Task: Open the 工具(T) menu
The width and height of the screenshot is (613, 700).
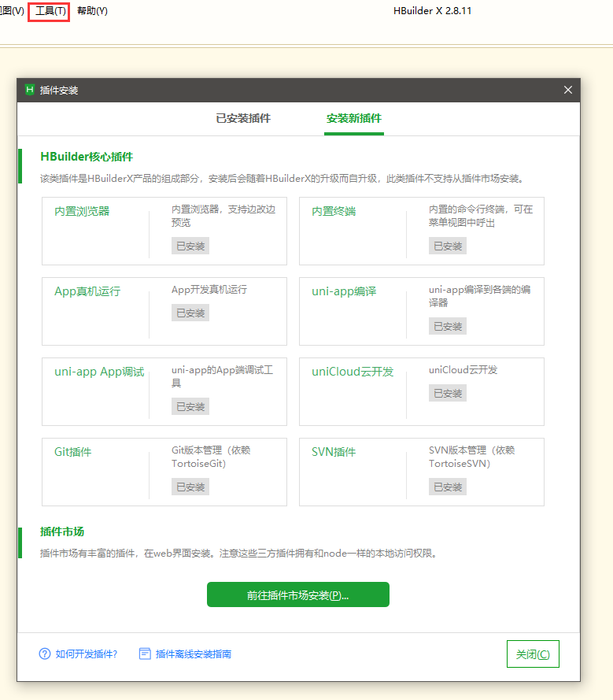Action: pos(50,11)
